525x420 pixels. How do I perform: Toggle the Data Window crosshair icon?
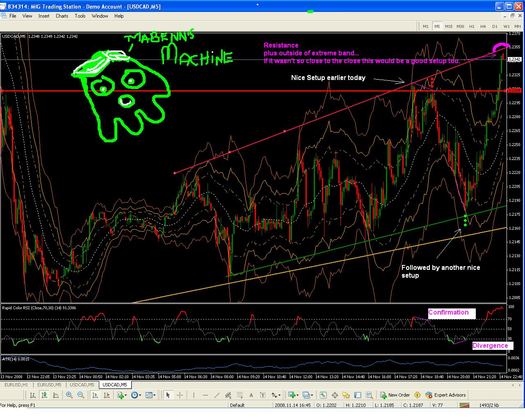click(x=335, y=395)
